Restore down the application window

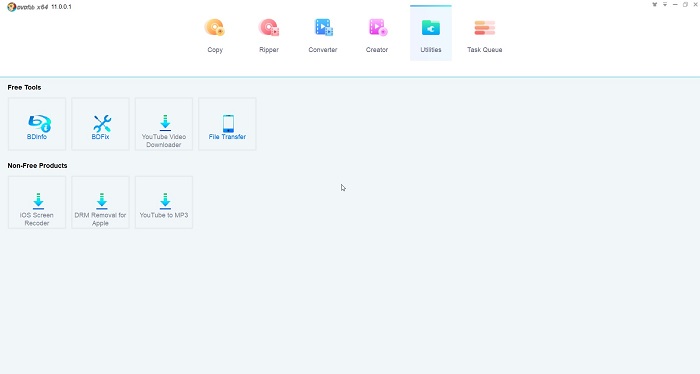tap(685, 4)
